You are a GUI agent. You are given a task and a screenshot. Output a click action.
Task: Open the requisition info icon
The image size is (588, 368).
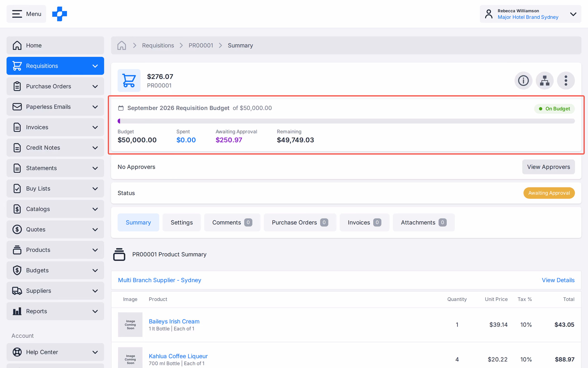coord(523,81)
